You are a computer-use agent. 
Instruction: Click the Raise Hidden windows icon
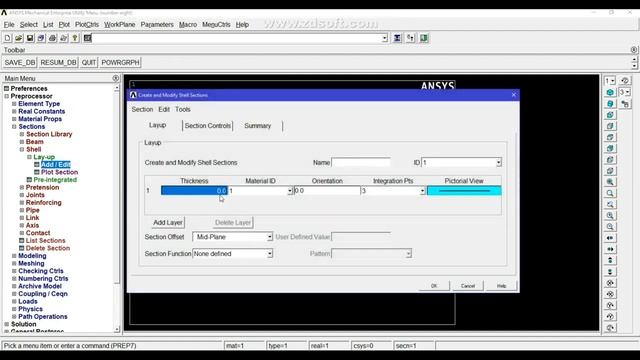pyautogui.click(x=397, y=38)
